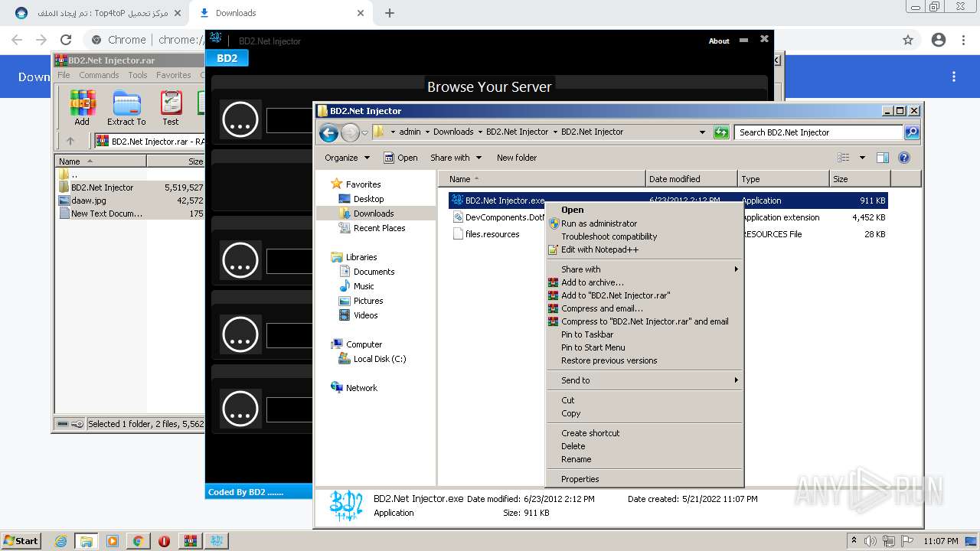Click the Name column header in Explorer
The image size is (980, 551).
[x=542, y=179]
